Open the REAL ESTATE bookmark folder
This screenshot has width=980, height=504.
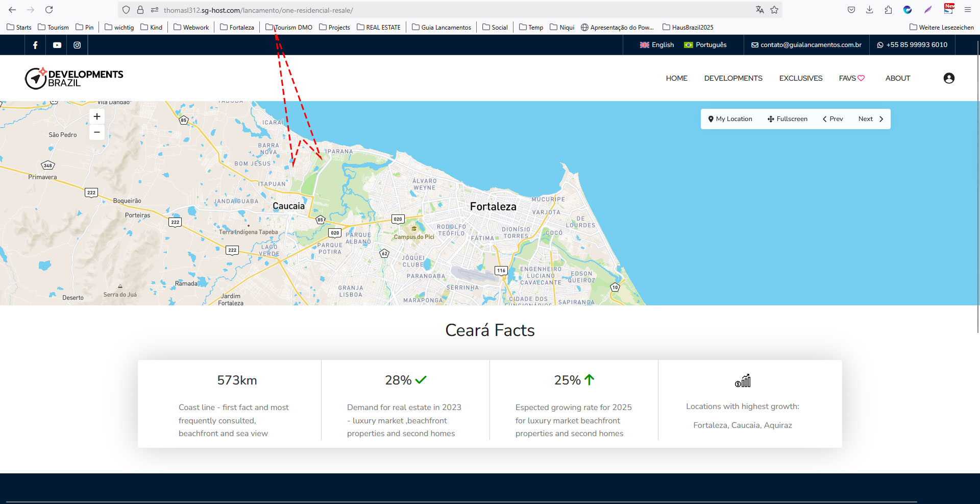(378, 27)
